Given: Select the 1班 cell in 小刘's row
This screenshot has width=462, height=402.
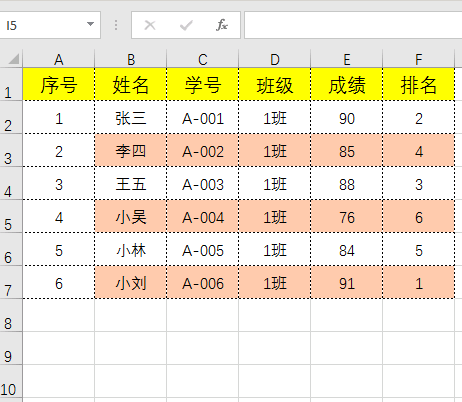Looking at the screenshot, I should [275, 282].
